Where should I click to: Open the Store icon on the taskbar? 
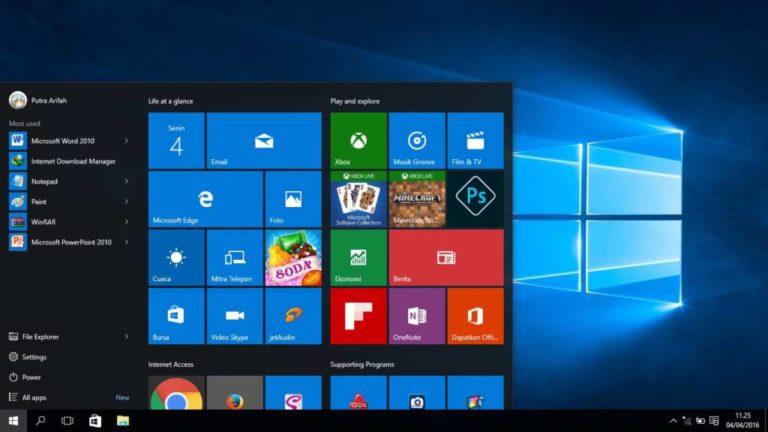coord(95,421)
